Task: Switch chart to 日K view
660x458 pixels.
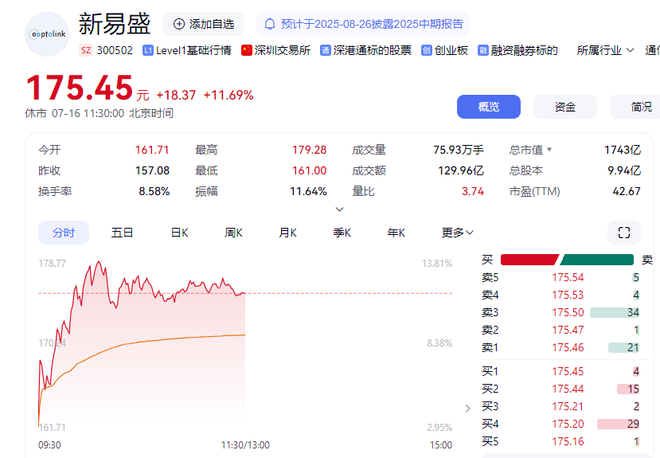Action: point(179,232)
